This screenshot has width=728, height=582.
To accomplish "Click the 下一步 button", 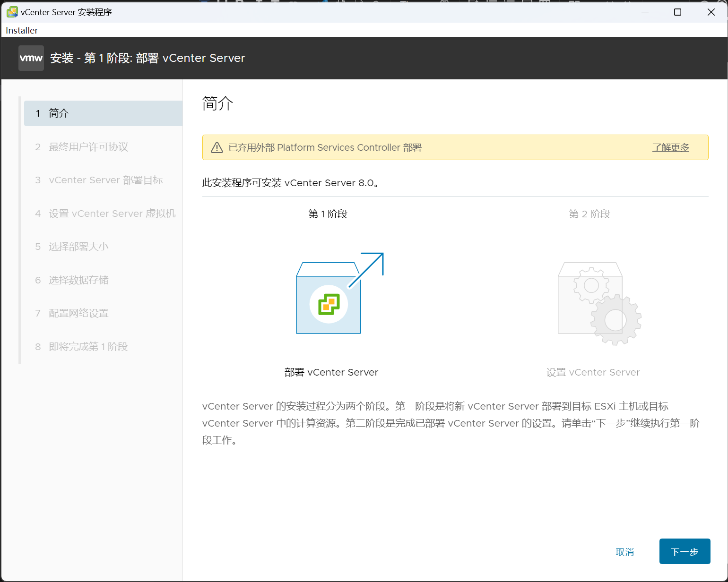I will 685,551.
